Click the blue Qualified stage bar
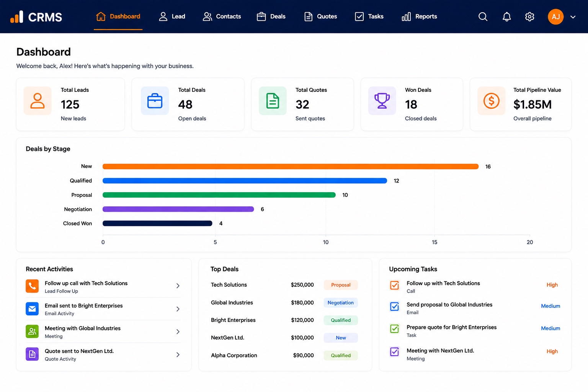 click(x=245, y=181)
